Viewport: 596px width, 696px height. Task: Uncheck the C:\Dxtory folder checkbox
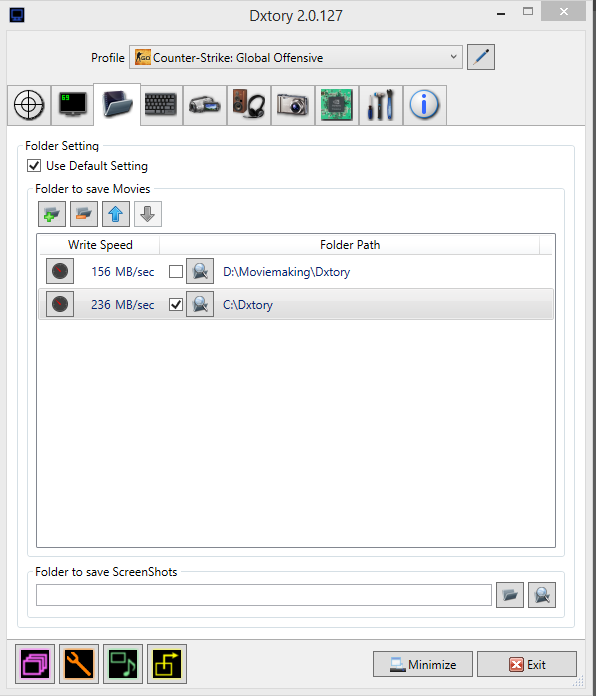(176, 304)
